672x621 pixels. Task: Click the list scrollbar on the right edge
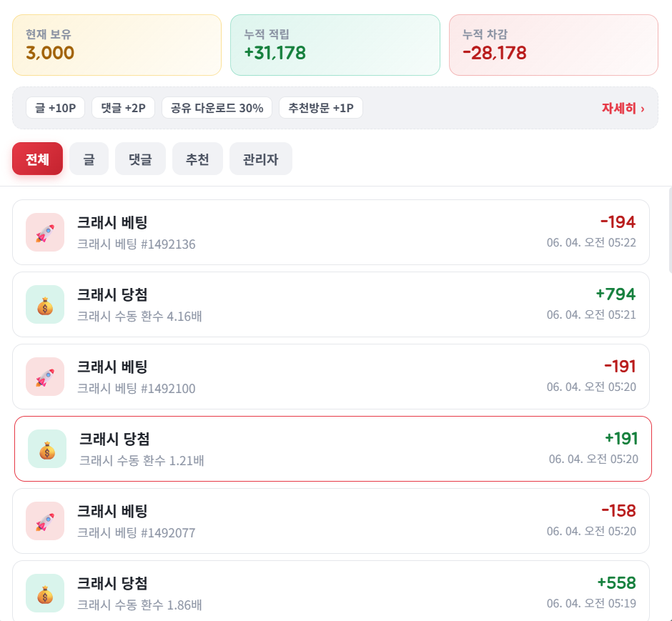tap(670, 229)
